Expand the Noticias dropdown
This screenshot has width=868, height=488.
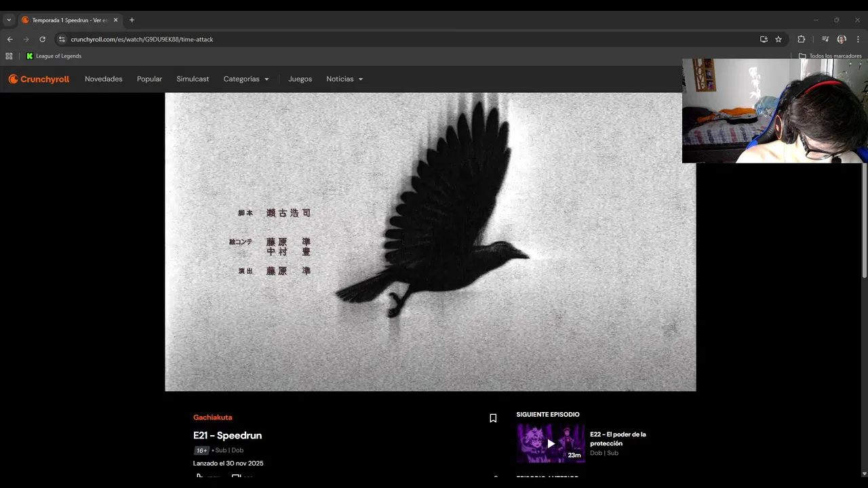coord(344,79)
